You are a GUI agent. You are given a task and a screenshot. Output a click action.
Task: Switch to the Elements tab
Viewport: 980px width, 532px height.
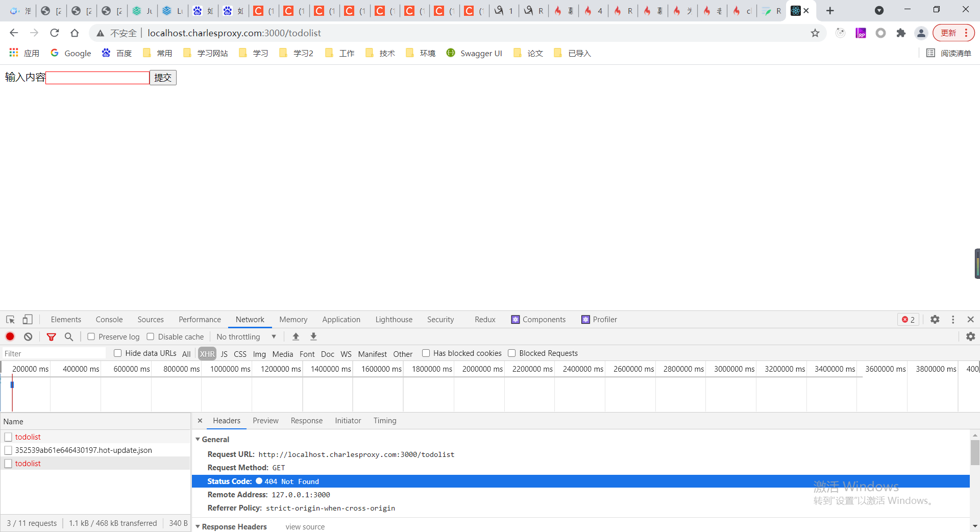[x=66, y=320]
